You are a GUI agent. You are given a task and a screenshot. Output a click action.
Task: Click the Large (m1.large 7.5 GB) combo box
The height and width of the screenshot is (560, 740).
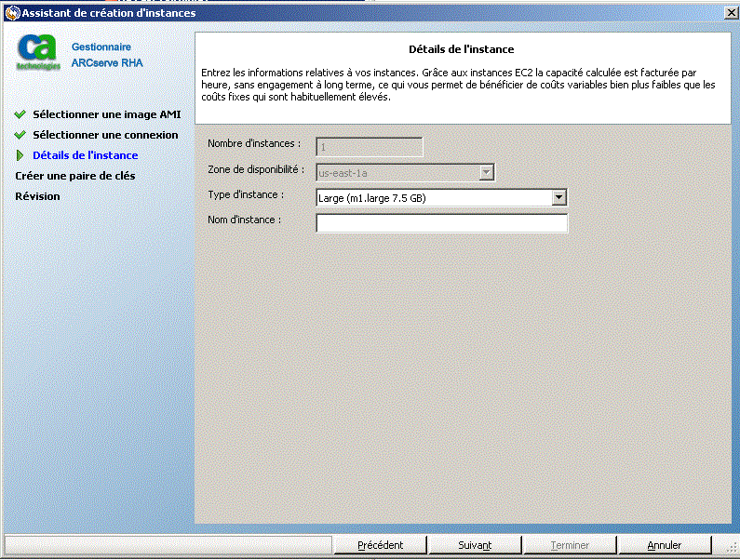click(x=441, y=198)
